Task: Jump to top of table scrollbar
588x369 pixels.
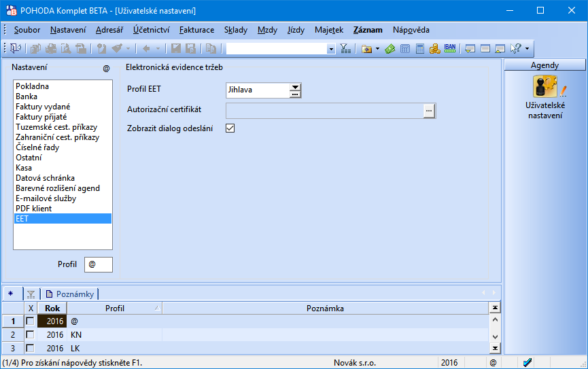Action: [495, 308]
